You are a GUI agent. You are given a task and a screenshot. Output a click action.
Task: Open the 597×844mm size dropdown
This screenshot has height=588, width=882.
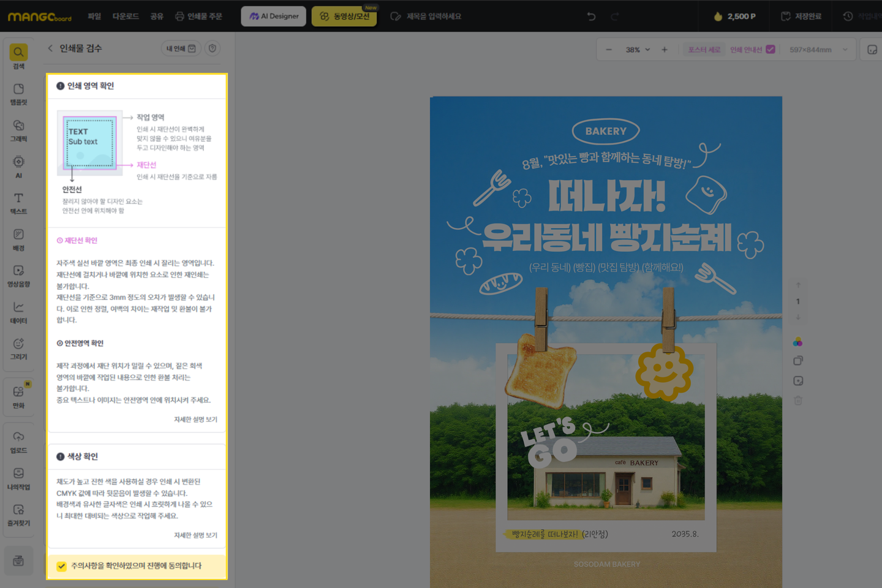pyautogui.click(x=819, y=50)
